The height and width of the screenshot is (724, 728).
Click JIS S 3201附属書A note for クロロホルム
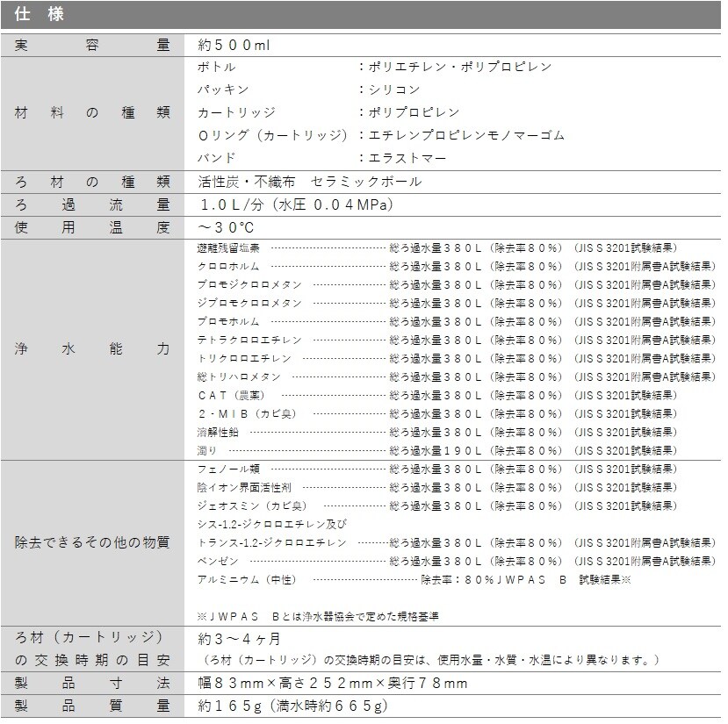(645, 267)
